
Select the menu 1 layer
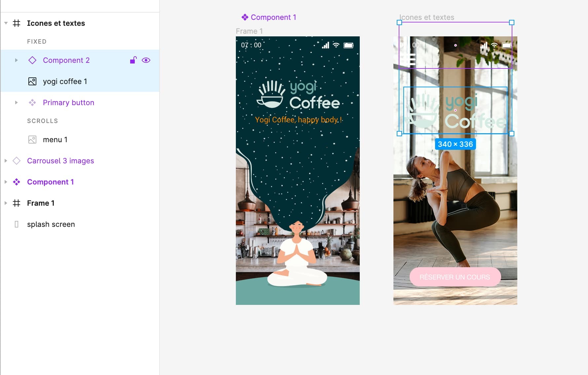coord(55,140)
